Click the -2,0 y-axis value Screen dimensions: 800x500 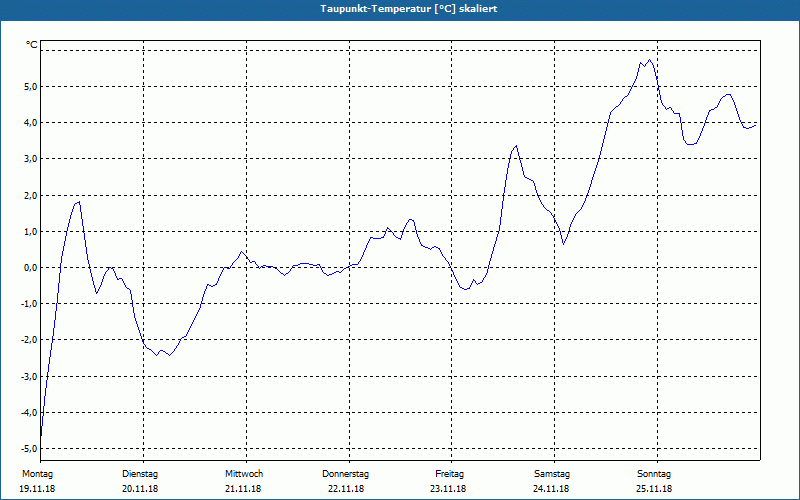coord(30,340)
